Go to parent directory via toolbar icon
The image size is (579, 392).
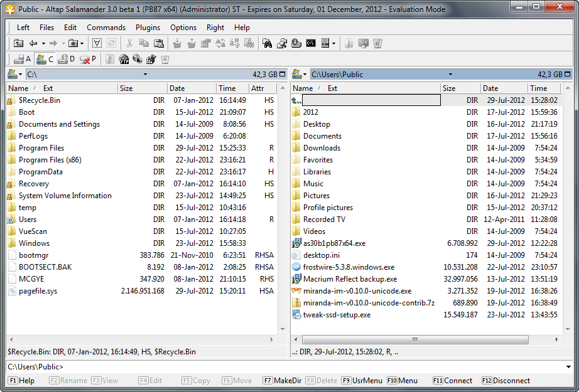pos(18,43)
